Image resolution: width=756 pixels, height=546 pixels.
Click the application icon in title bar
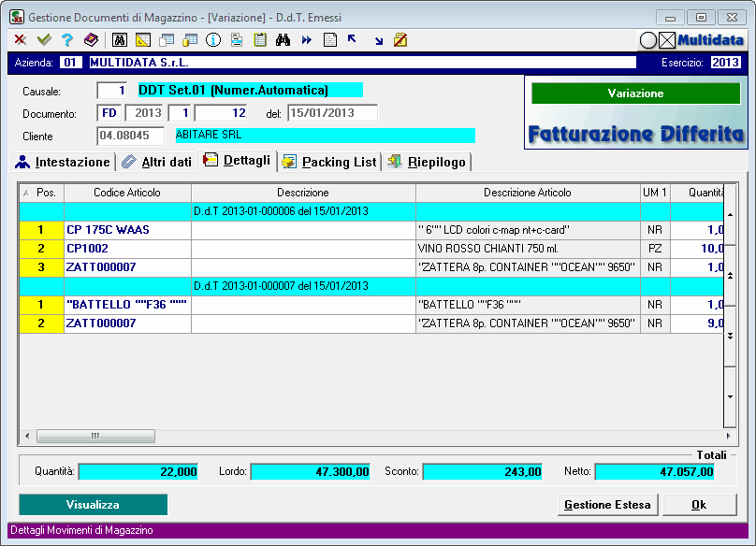(17, 18)
